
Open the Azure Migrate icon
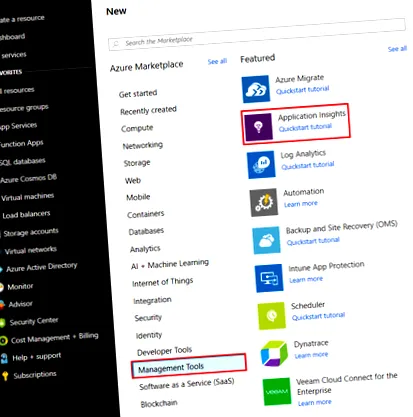point(256,89)
